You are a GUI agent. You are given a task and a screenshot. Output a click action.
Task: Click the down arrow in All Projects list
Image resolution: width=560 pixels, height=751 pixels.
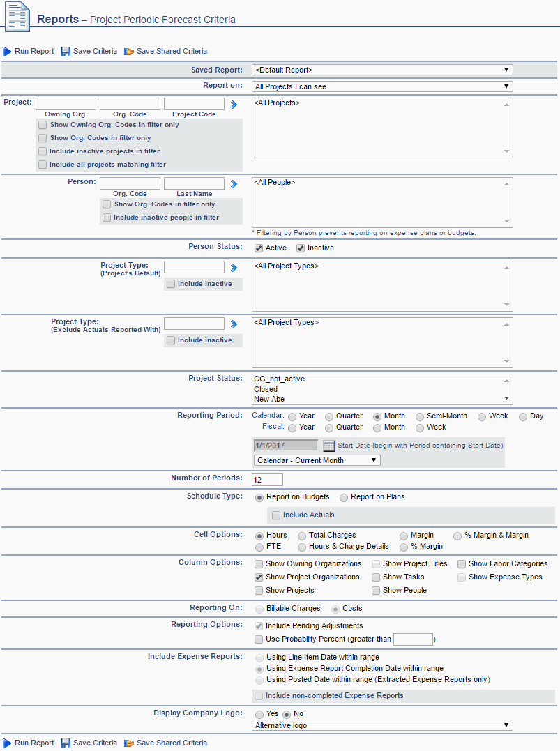[507, 151]
